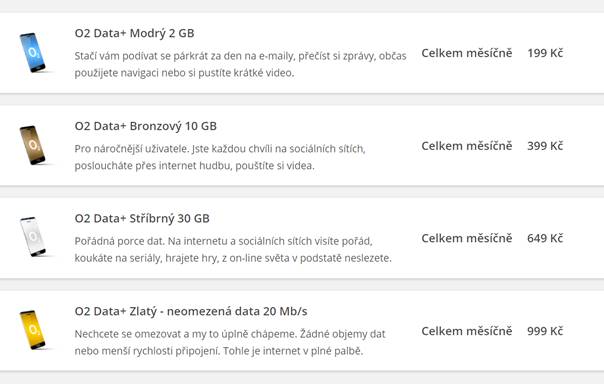Select the 999 Kč monthly price
The width and height of the screenshot is (604, 384).
point(545,331)
